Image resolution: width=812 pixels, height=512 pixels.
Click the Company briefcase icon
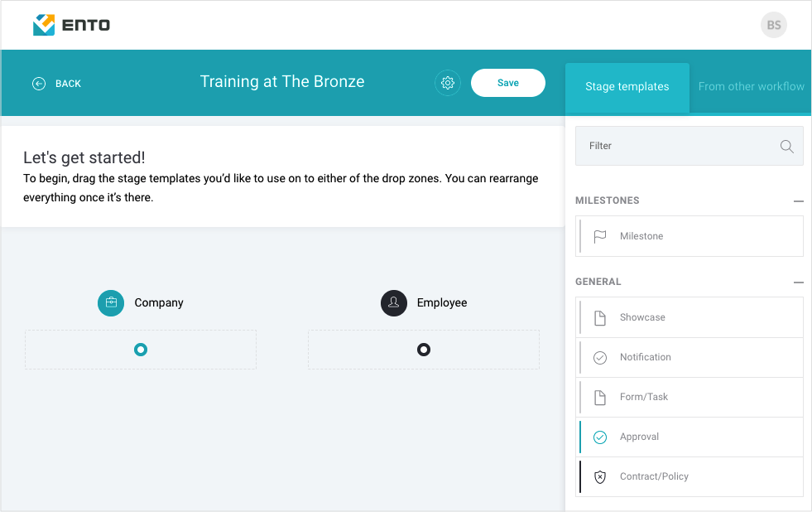pyautogui.click(x=111, y=302)
